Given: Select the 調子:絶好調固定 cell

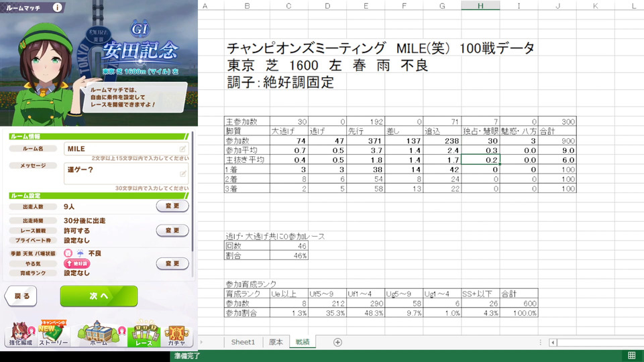Looking at the screenshot, I should coord(280,82).
